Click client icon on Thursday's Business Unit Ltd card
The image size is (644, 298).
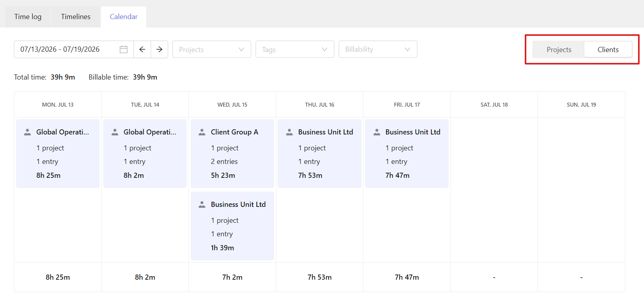pyautogui.click(x=289, y=132)
